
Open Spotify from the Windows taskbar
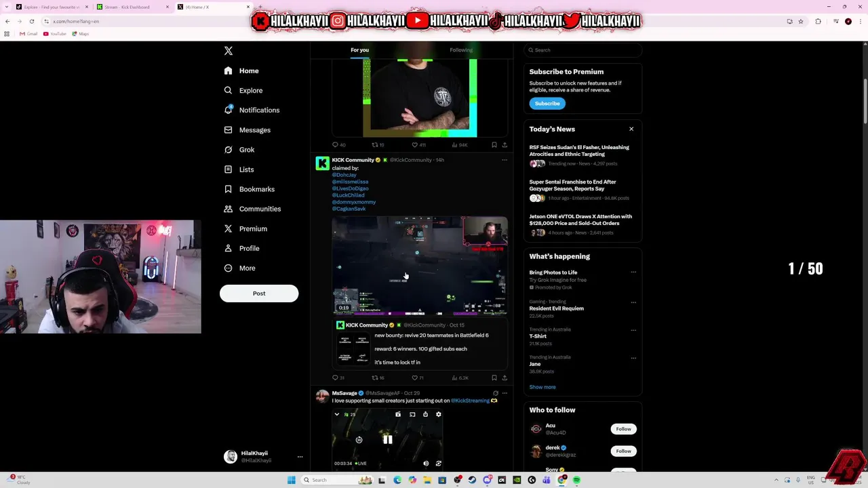tap(576, 480)
